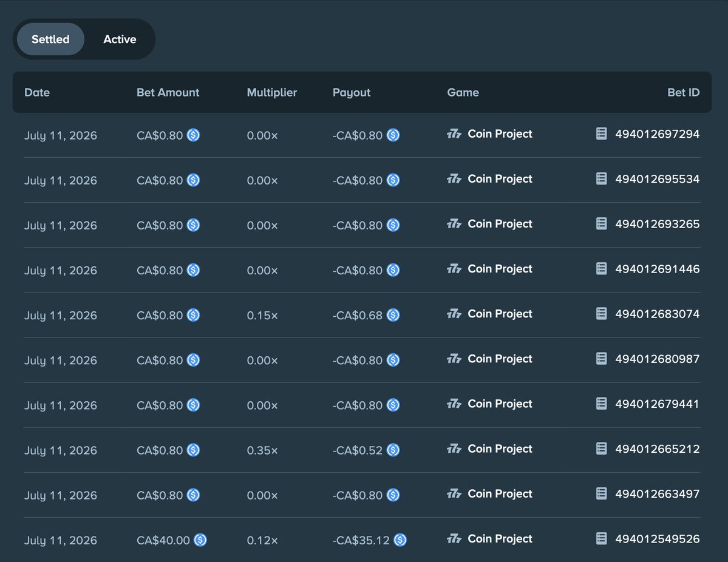The width and height of the screenshot is (728, 562).
Task: Click the Date column header
Action: tap(37, 92)
